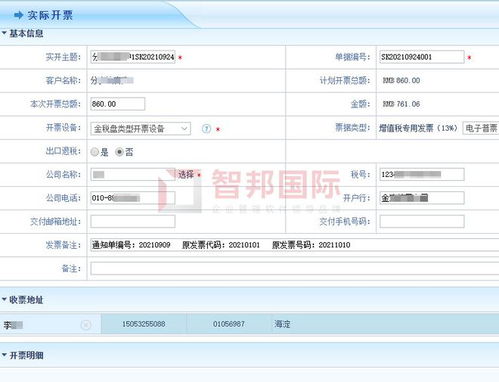Click the empty 备注 input field
The height and width of the screenshot is (382, 499).
(295, 269)
